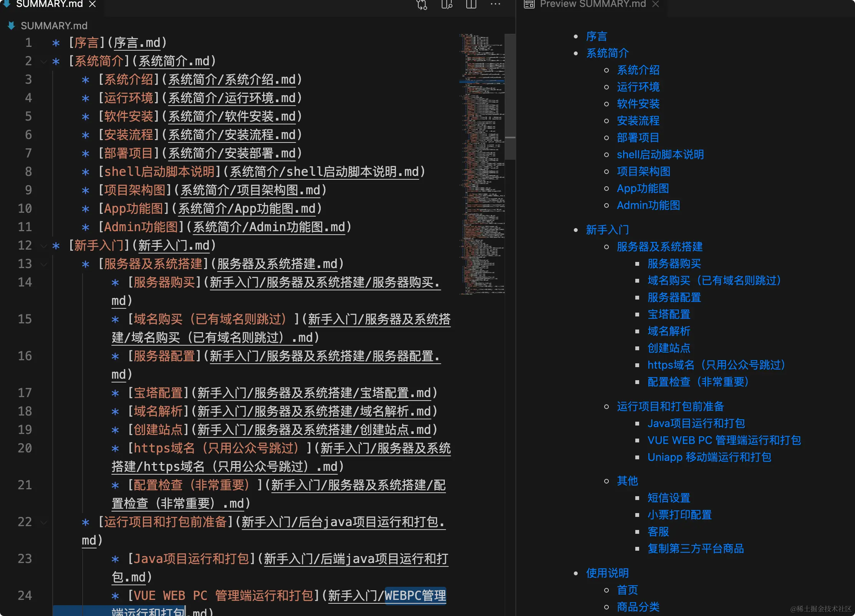Close the Preview SUMMARY.md tab
The height and width of the screenshot is (616, 855).
pyautogui.click(x=656, y=4)
